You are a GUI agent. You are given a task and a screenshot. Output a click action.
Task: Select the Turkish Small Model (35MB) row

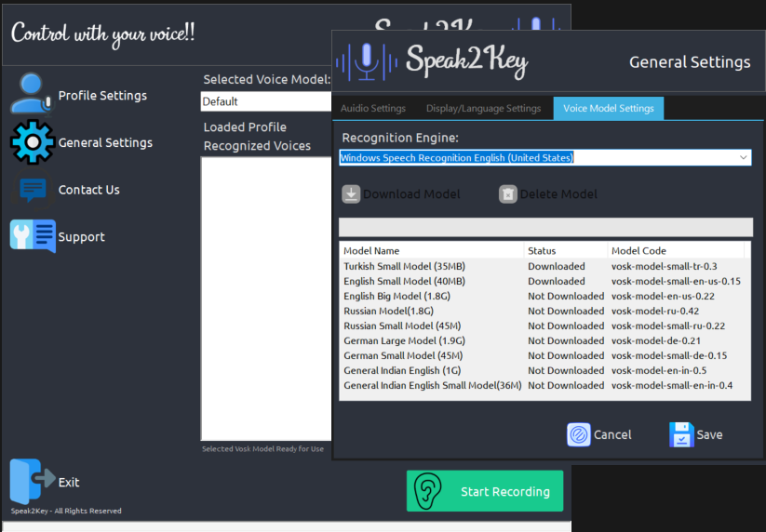(x=544, y=266)
